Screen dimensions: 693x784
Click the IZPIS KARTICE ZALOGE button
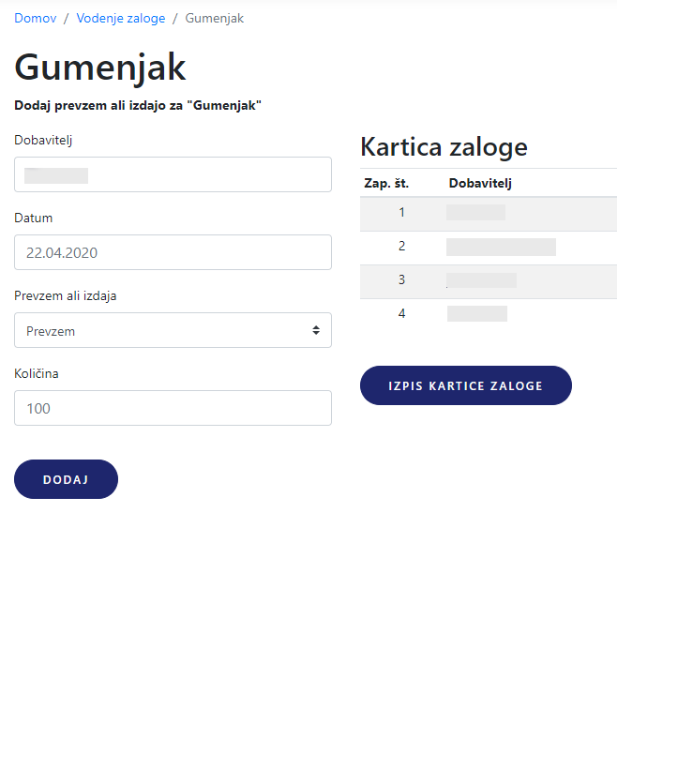tap(465, 385)
